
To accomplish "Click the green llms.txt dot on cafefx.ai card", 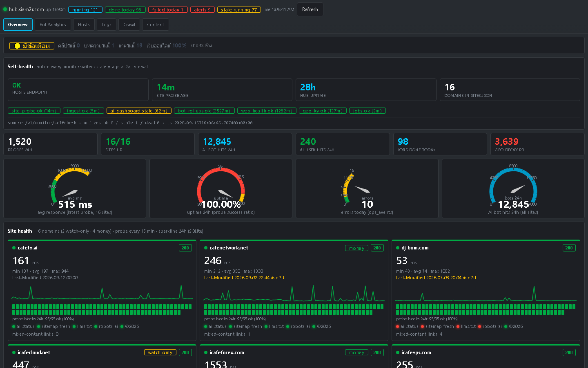I will point(74,326).
